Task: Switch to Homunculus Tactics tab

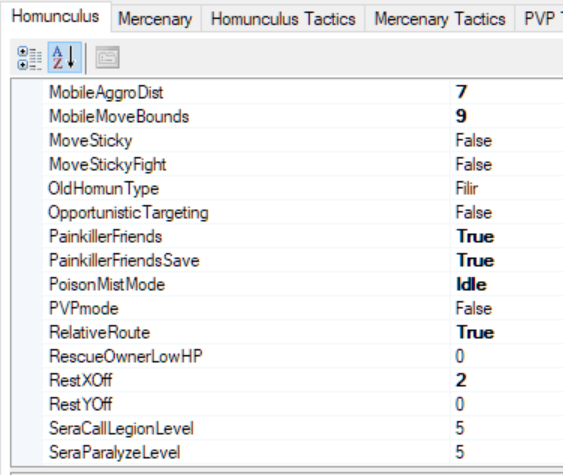Action: coord(283,19)
